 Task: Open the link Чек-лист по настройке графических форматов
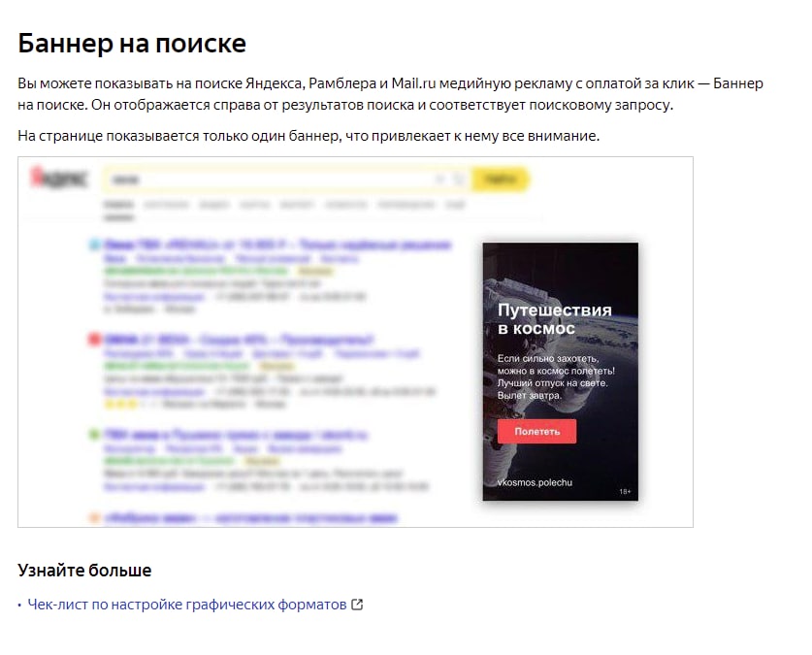187,605
